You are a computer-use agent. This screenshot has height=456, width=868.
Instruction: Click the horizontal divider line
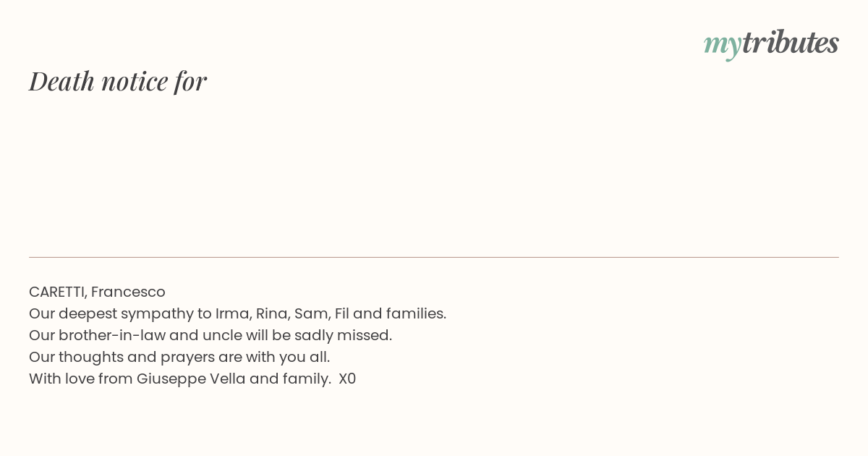pos(434,257)
